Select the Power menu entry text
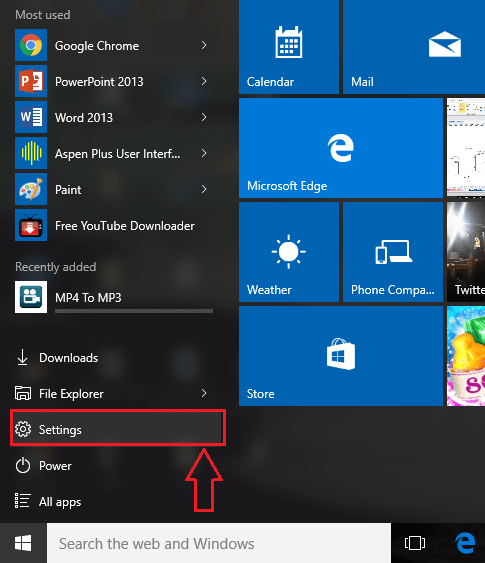Screen dimensions: 485x563 (x=55, y=466)
